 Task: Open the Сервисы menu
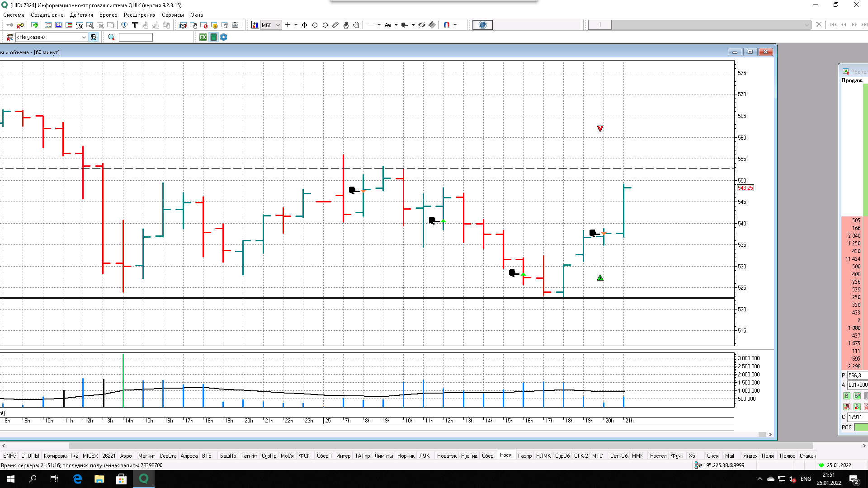(173, 15)
